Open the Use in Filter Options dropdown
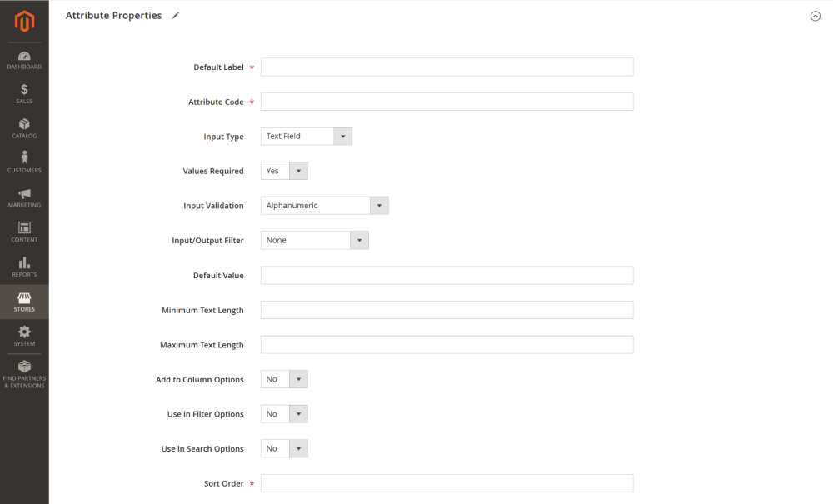Viewport: 833px width, 504px height. pyautogui.click(x=284, y=414)
